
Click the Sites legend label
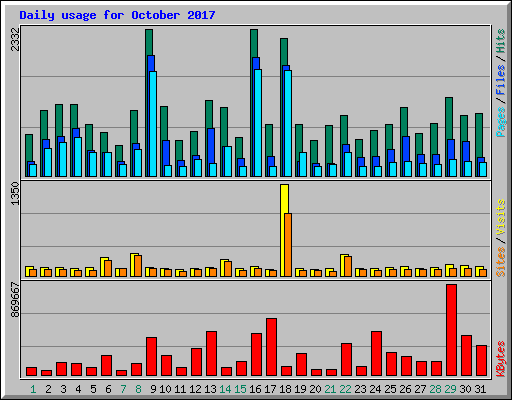point(500,262)
